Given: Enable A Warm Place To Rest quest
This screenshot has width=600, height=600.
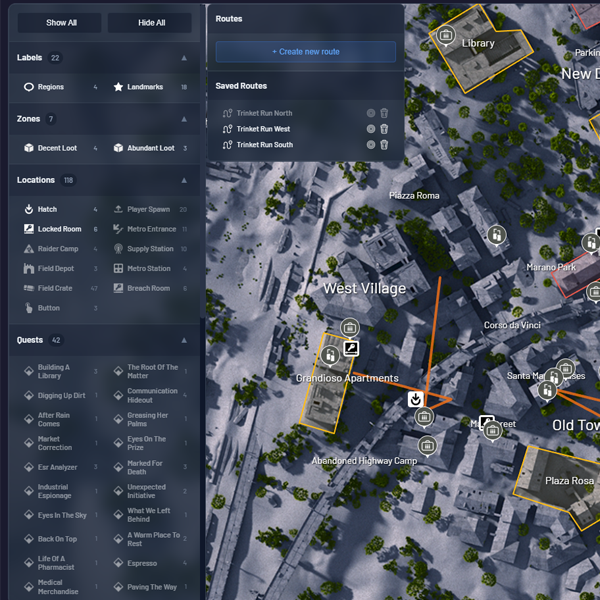Looking at the screenshot, I should click(150, 539).
